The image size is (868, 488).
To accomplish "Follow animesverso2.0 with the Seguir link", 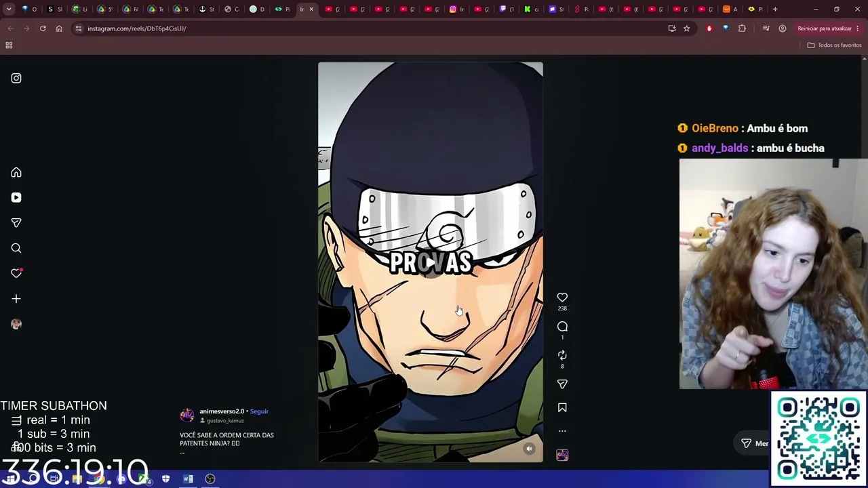I will [x=259, y=411].
